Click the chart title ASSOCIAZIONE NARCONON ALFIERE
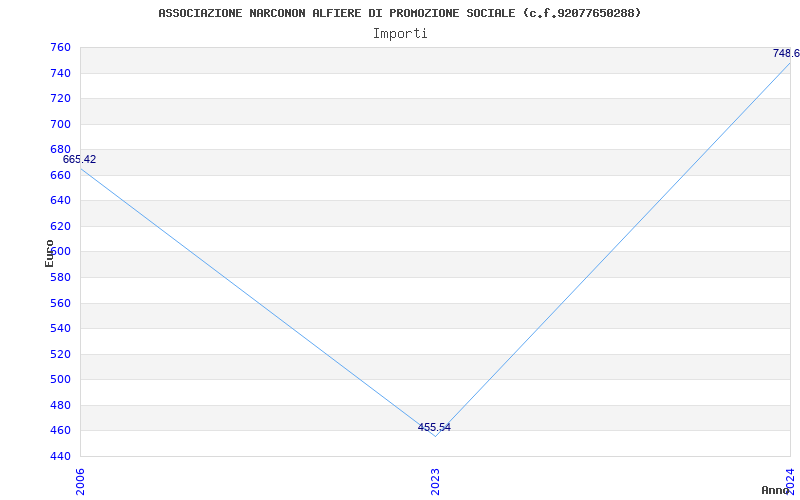Image resolution: width=800 pixels, height=500 pixels. tap(399, 13)
